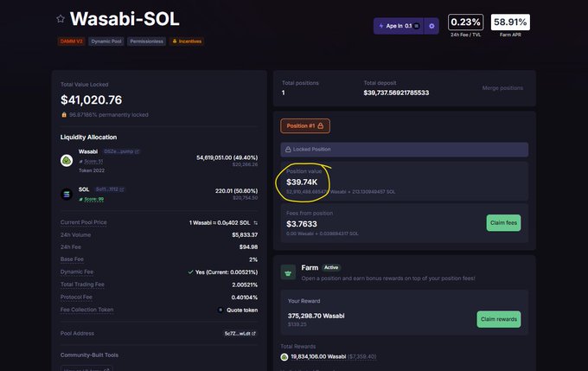
Task: Open the SOL token address link
Action: point(110,189)
